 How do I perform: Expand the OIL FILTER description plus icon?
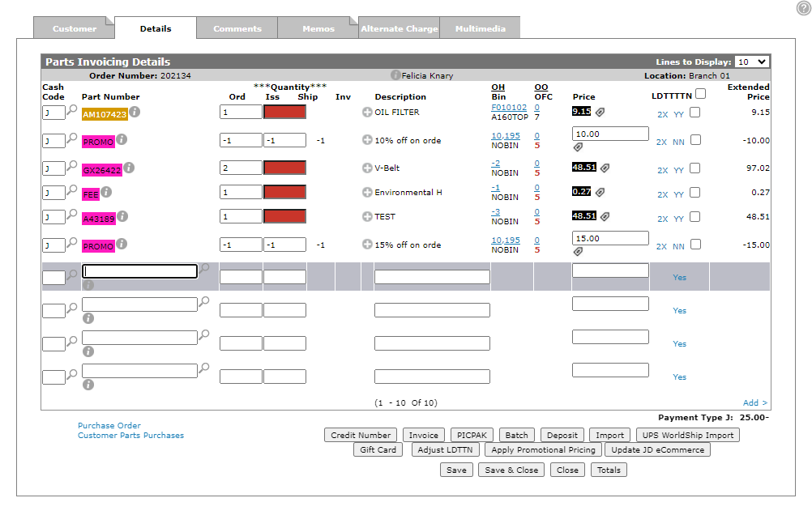[367, 113]
